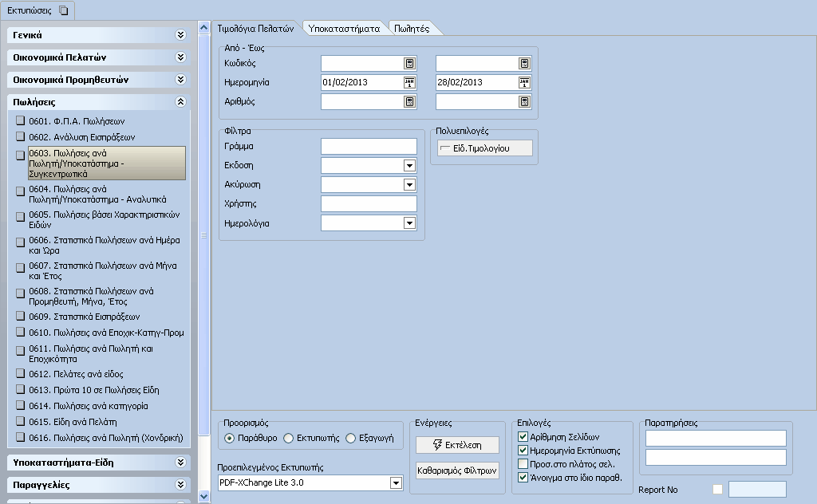Open lookup for Κωδικός from field

pyautogui.click(x=409, y=64)
